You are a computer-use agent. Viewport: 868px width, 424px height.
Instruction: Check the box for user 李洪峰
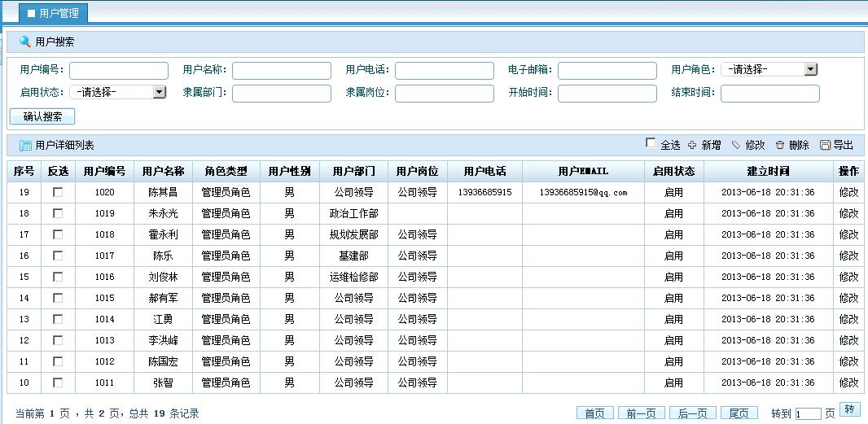click(x=58, y=340)
